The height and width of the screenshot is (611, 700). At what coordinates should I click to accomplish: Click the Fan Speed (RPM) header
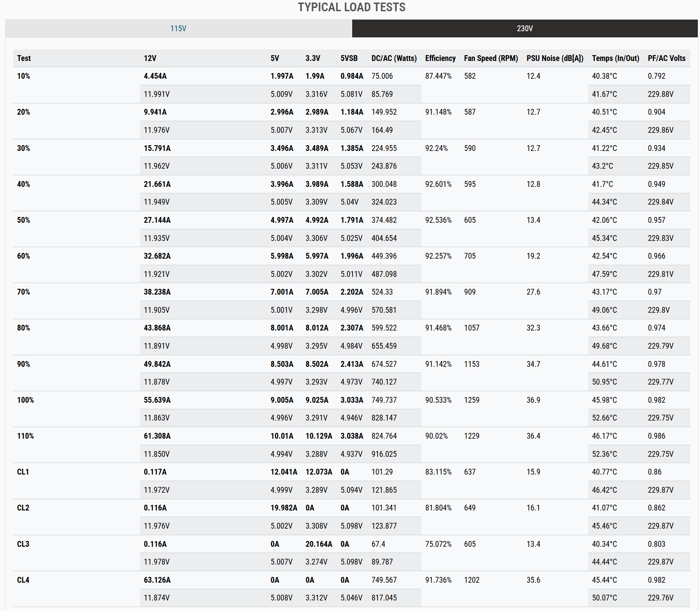(491, 58)
